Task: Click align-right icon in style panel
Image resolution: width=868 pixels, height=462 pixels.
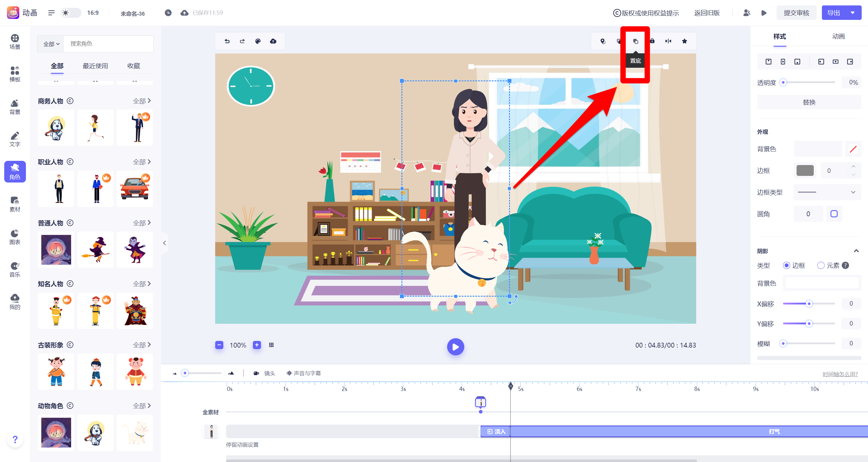Action: pos(850,62)
